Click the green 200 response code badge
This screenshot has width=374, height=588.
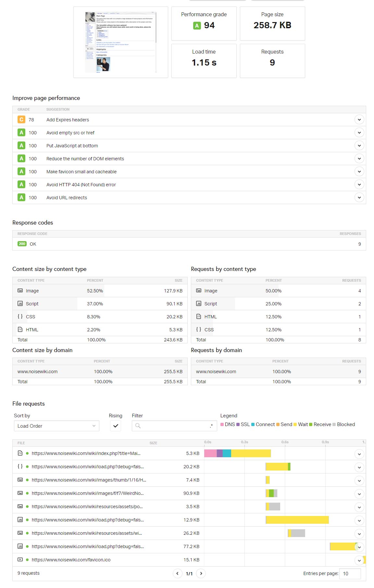click(x=22, y=244)
